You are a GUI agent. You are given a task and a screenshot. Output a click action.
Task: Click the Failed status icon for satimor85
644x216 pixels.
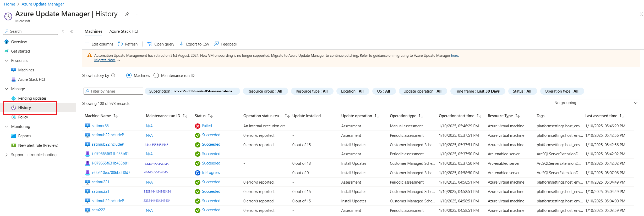[x=198, y=126]
